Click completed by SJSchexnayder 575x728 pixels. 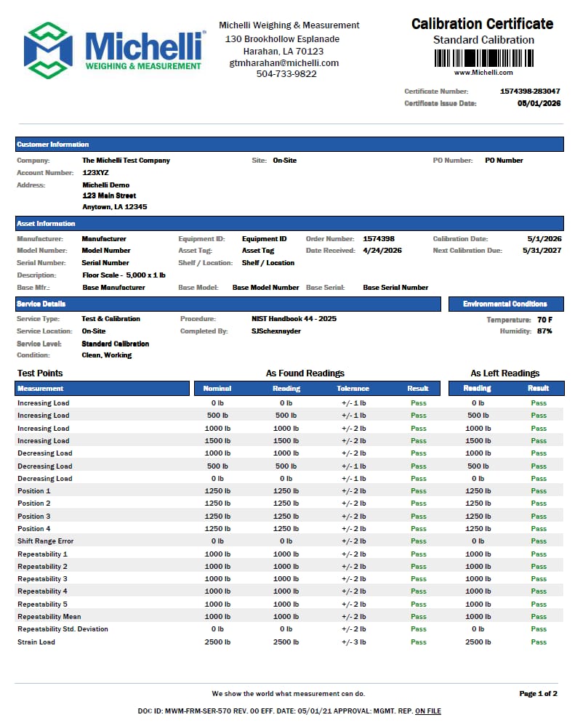(276, 331)
